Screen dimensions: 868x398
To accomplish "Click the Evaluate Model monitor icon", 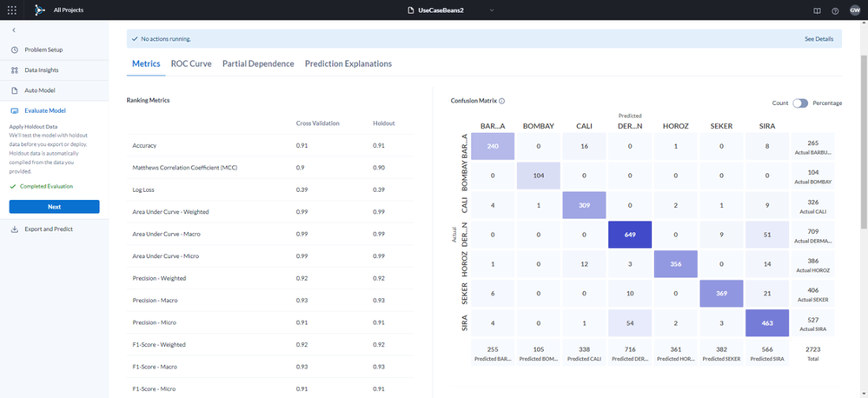I will point(15,110).
